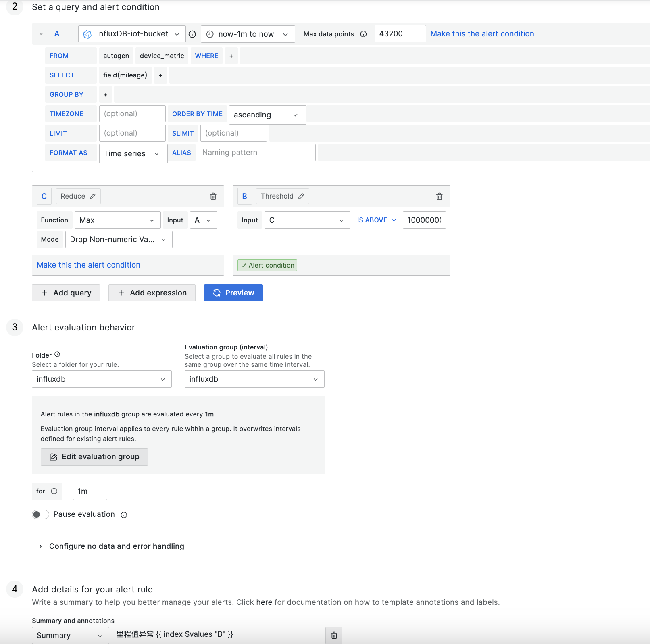Change the IS ABOVE comparison operator
This screenshot has height=644, width=650.
tap(377, 220)
